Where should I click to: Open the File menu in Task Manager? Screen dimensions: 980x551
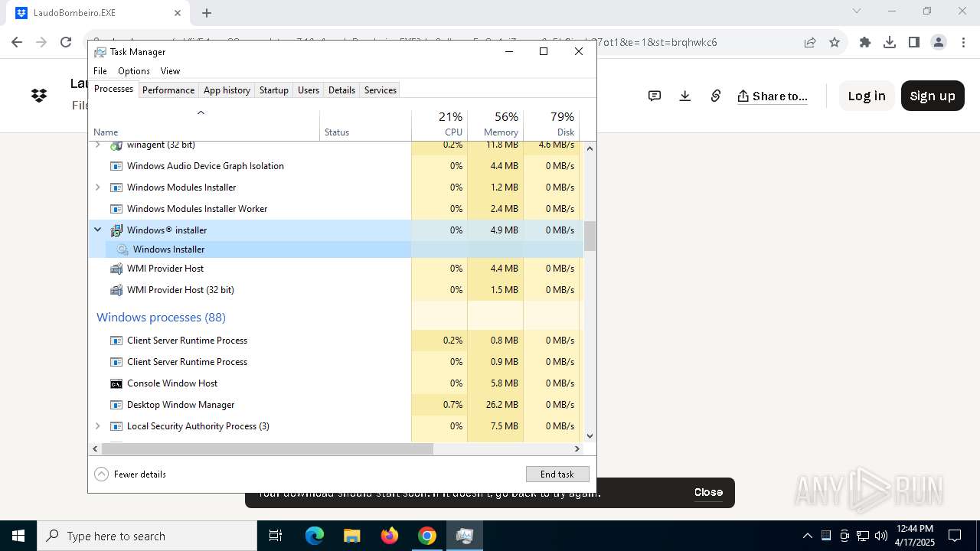(100, 70)
